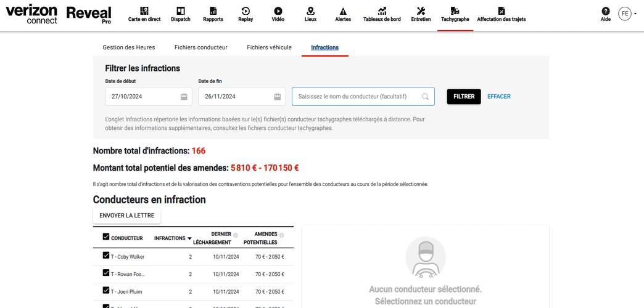Go to Rapports in top navigation
The height and width of the screenshot is (308, 644).
pyautogui.click(x=213, y=15)
